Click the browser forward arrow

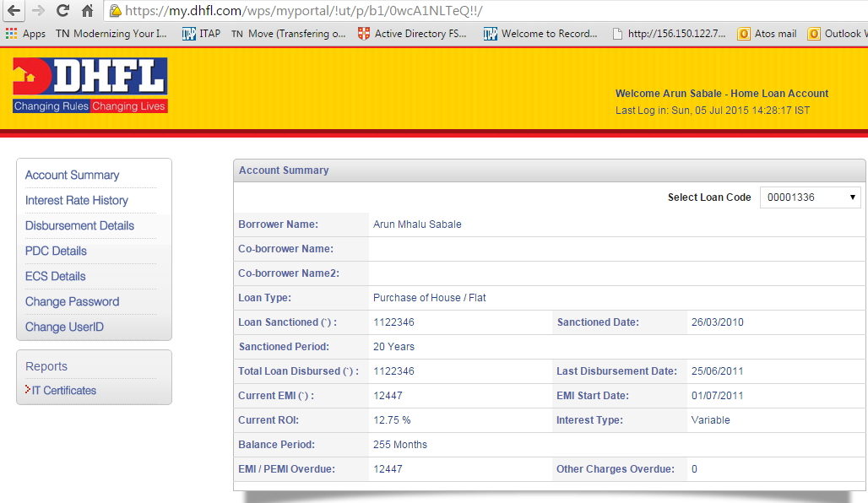tap(37, 11)
